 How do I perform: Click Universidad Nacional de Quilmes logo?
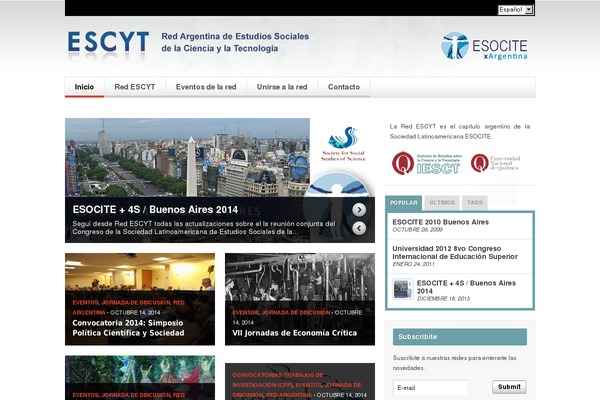click(x=495, y=163)
